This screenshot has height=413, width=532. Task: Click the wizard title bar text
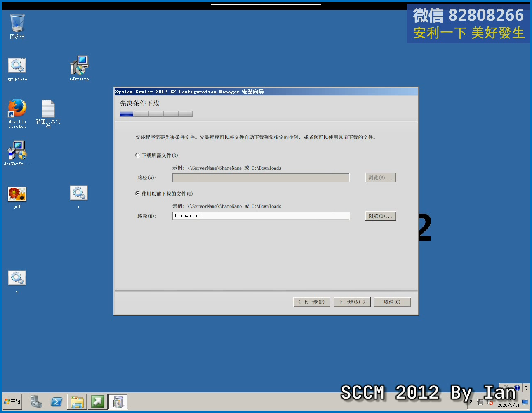[189, 92]
